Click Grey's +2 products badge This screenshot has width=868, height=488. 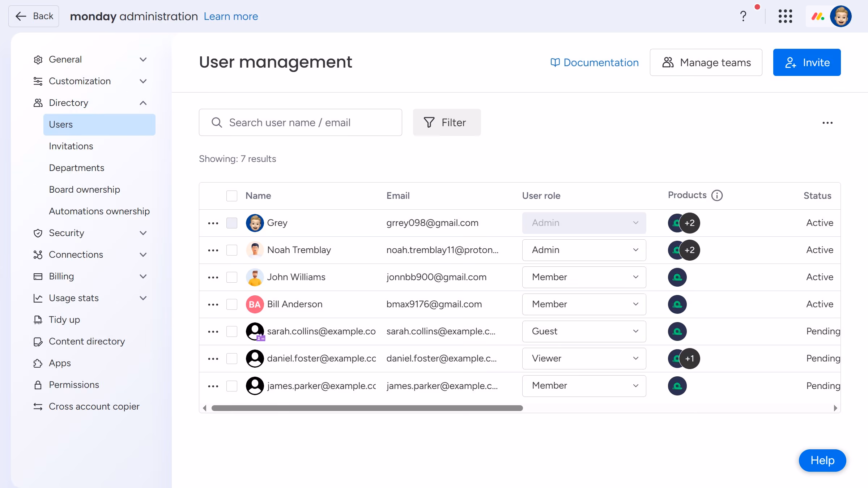coord(690,223)
